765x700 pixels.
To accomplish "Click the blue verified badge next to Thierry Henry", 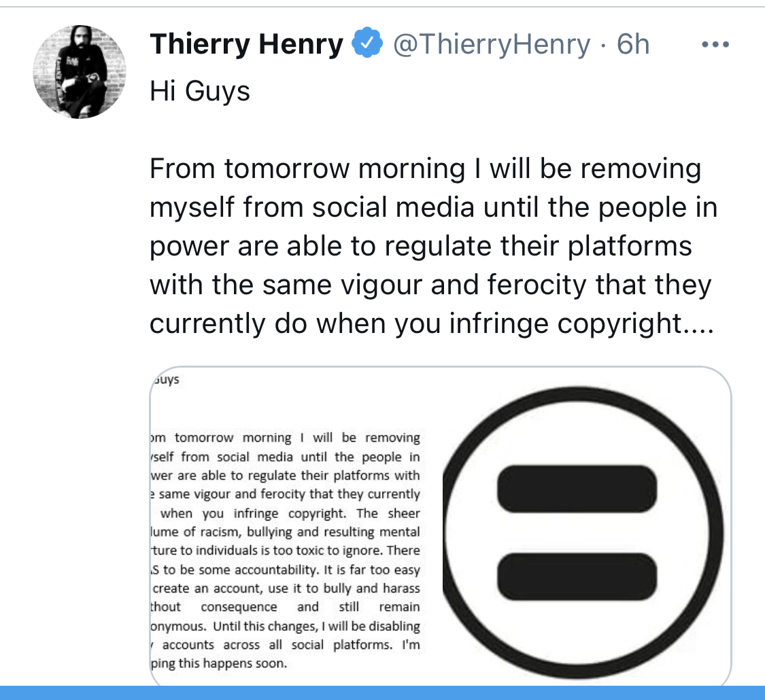I will tap(368, 42).
